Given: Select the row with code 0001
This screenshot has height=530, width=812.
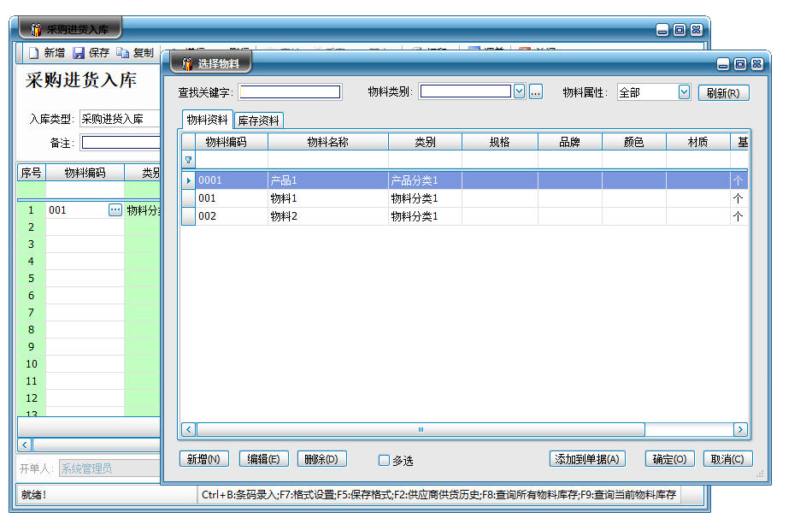Looking at the screenshot, I should click(x=464, y=180).
